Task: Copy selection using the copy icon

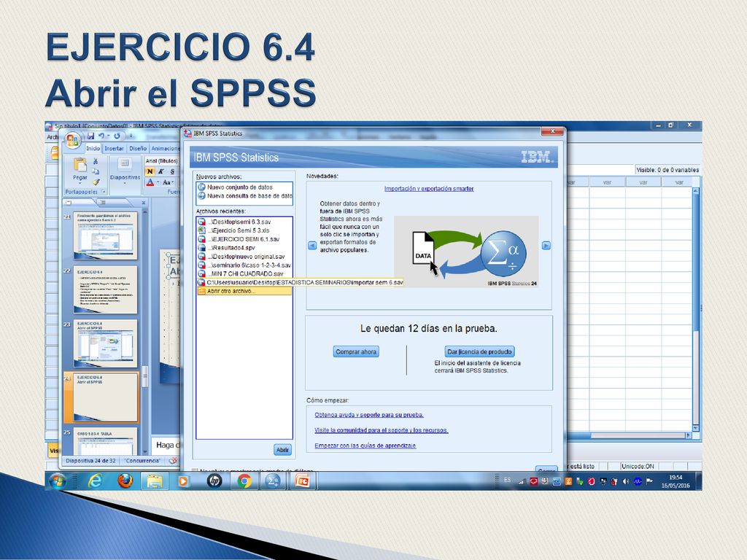Action: (x=96, y=171)
